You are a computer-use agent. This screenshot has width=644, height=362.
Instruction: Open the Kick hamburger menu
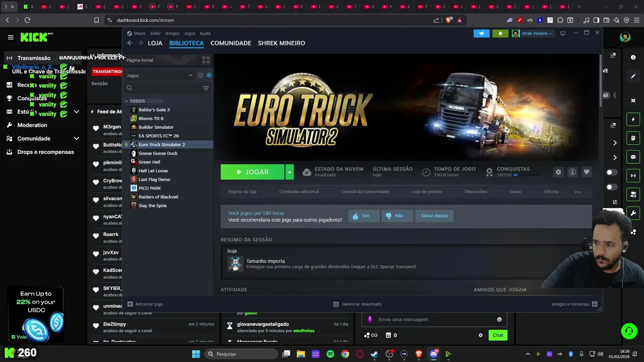pos(11,37)
